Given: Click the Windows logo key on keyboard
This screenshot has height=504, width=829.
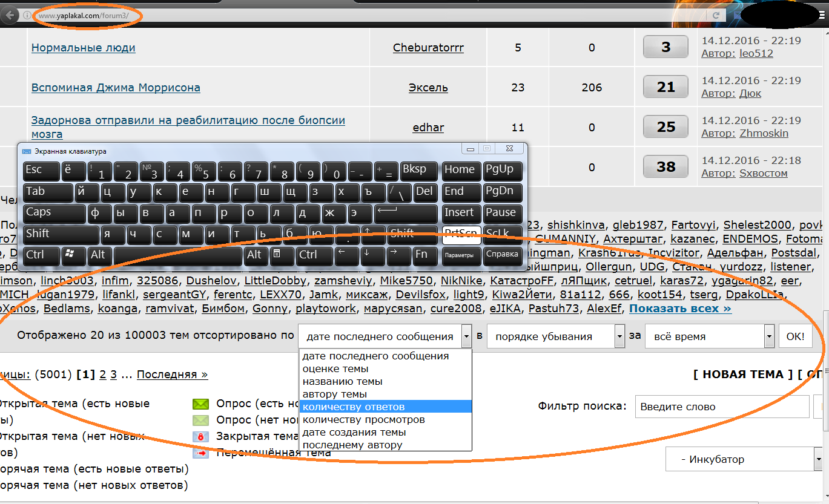Looking at the screenshot, I should pyautogui.click(x=74, y=256).
